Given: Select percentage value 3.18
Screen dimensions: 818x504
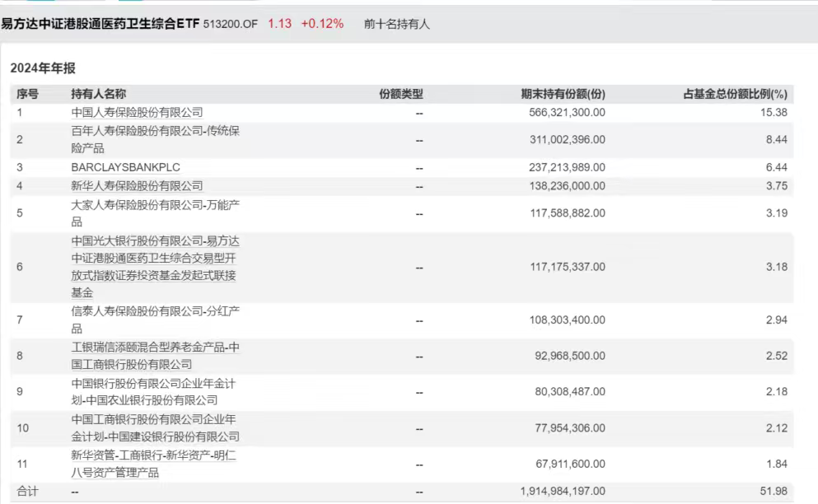Looking at the screenshot, I should [x=777, y=267].
